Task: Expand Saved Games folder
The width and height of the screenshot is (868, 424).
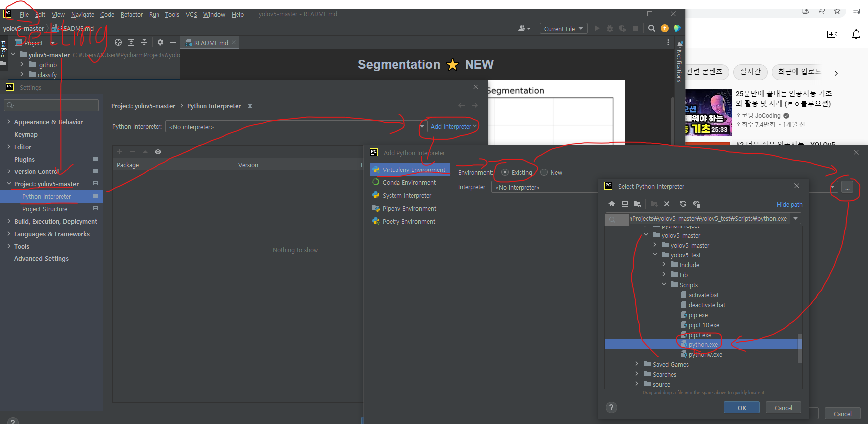Action: point(637,364)
